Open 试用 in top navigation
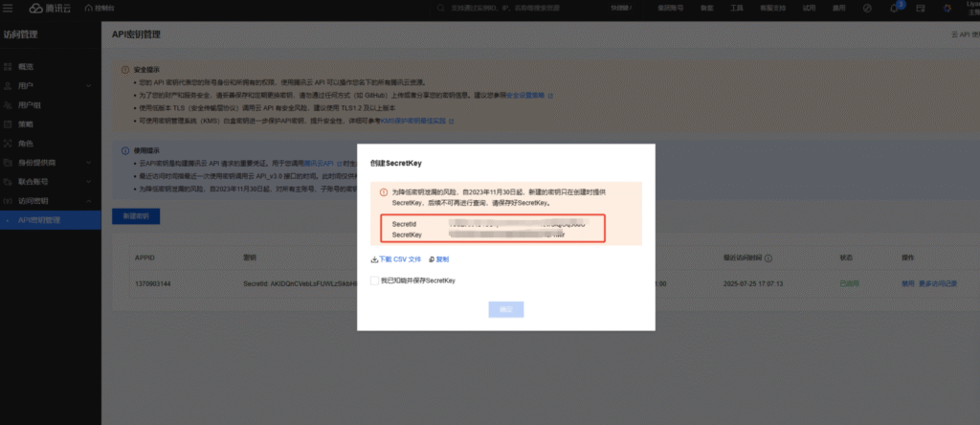This screenshot has width=980, height=425. pyautogui.click(x=809, y=8)
